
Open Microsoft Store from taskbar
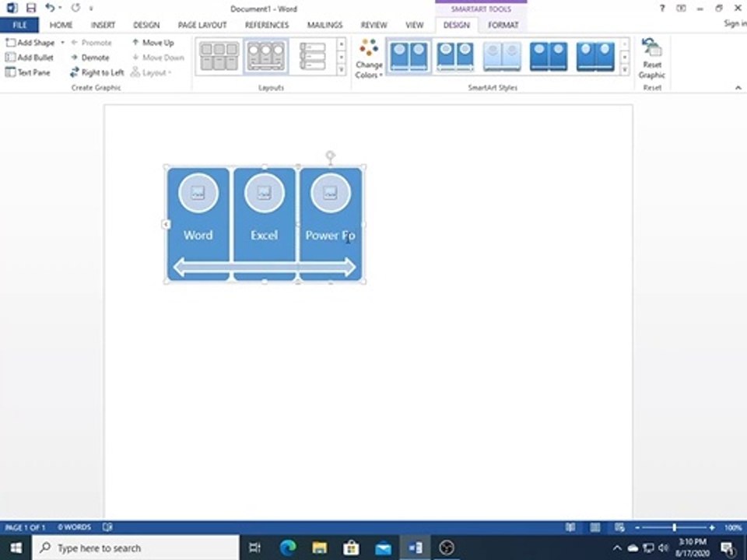351,548
